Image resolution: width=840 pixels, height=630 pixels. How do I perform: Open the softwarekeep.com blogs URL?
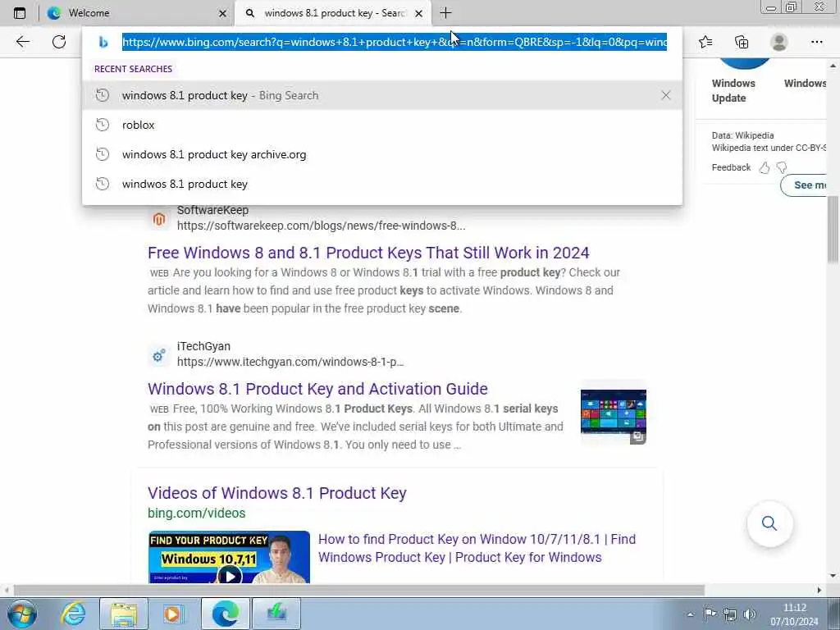click(x=321, y=226)
